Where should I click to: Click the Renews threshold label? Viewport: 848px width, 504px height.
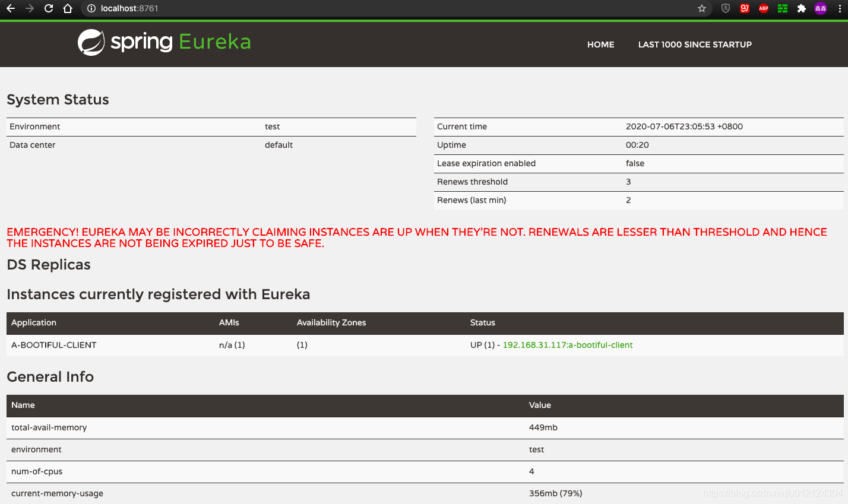[472, 182]
